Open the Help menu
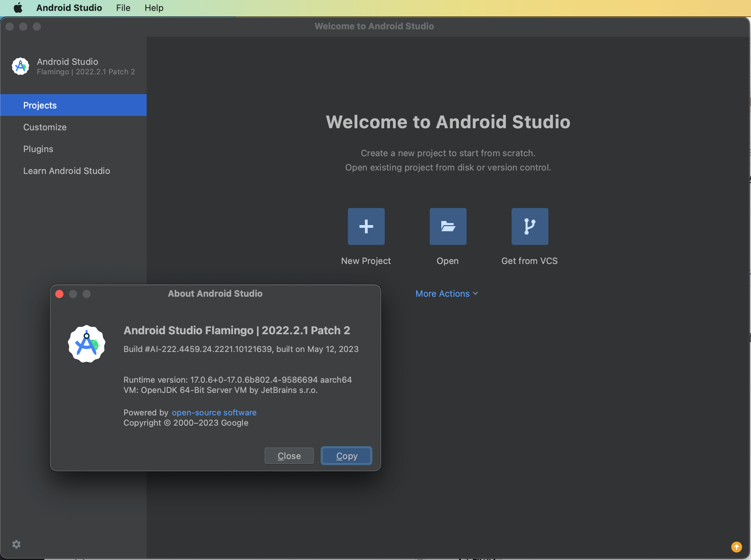Screen dimensions: 751x560 [x=154, y=8]
